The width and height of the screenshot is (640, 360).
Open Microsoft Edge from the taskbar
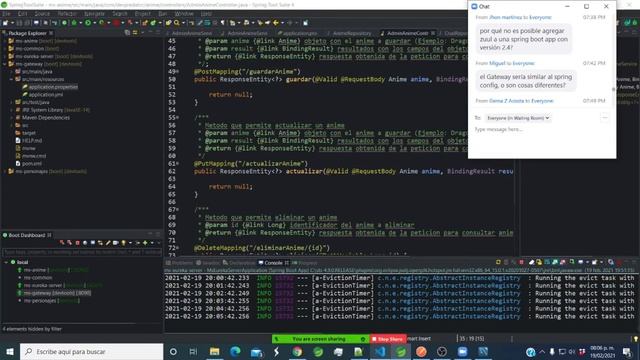point(235,351)
